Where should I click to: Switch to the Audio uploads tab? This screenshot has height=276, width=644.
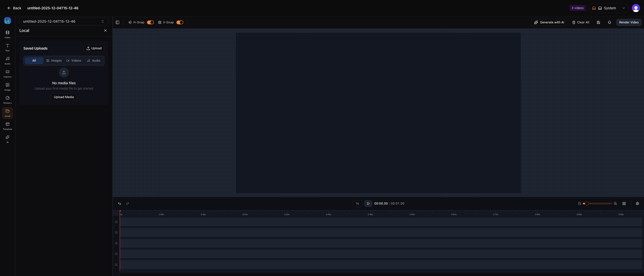(94, 61)
